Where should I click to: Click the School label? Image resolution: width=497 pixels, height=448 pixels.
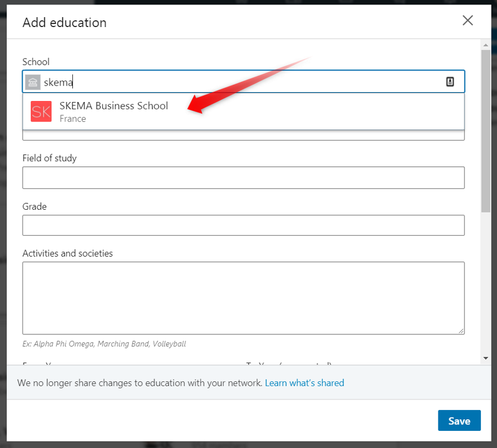[x=36, y=62]
